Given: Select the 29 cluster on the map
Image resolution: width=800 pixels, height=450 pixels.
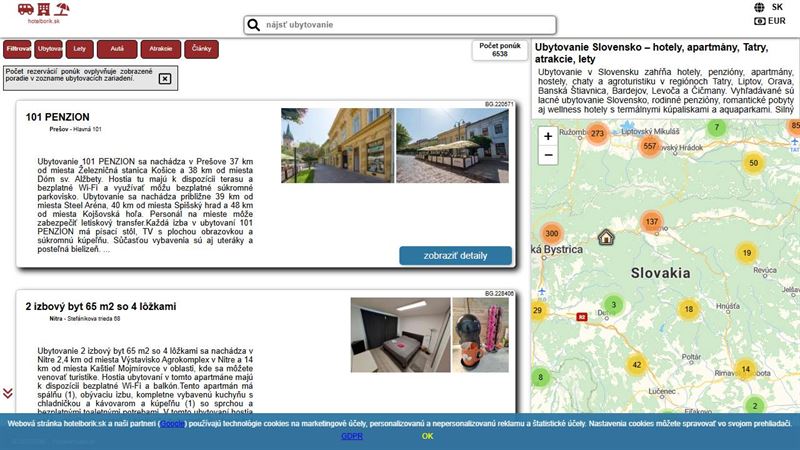Looking at the screenshot, I should (x=538, y=310).
